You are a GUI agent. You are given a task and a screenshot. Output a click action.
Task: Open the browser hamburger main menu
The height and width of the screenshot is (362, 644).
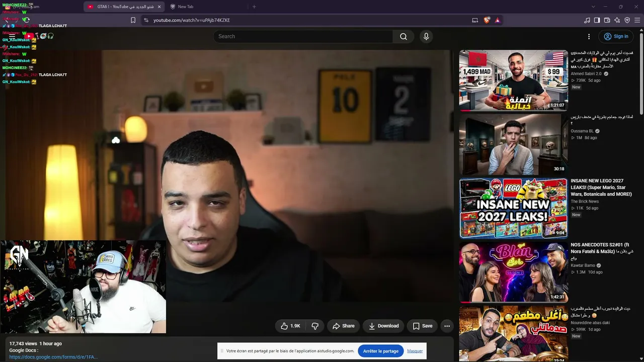coord(637,20)
